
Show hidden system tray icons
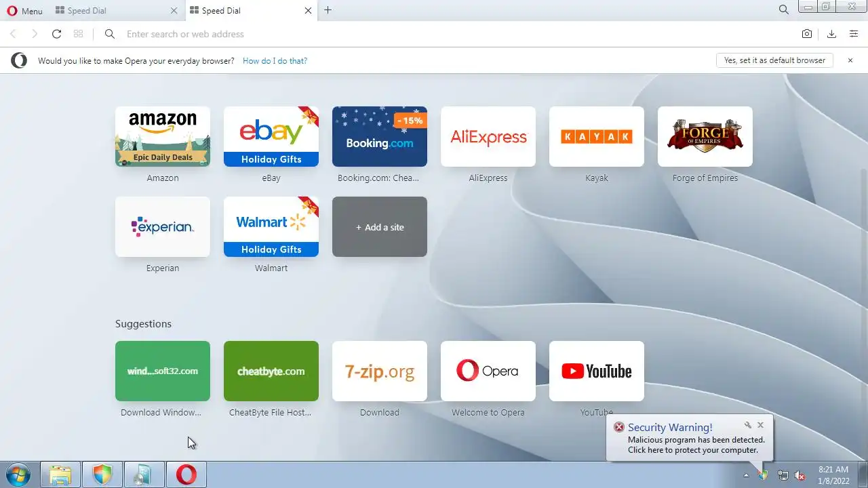(x=746, y=475)
